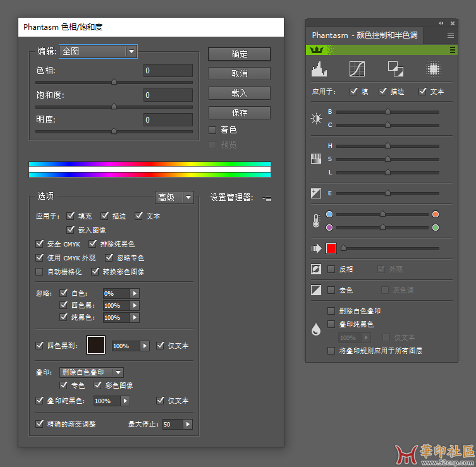Expand the 四色黑到 100% value arrow

(x=145, y=346)
